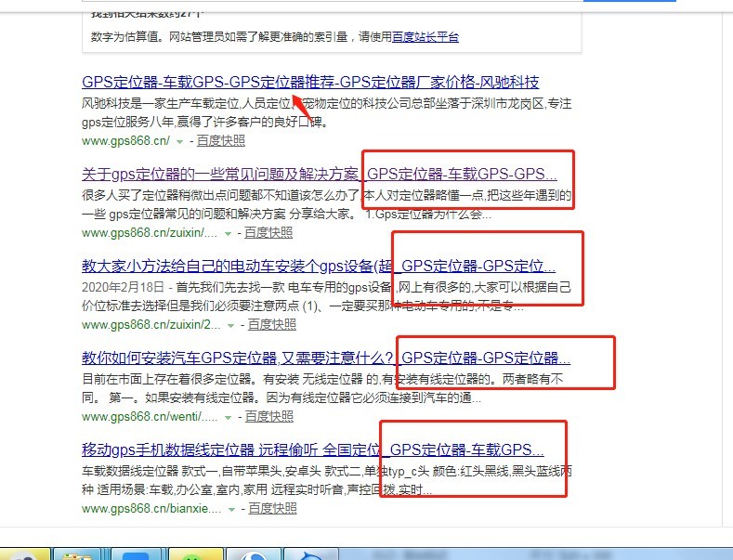Open the 百度站长平台 link

(x=425, y=36)
